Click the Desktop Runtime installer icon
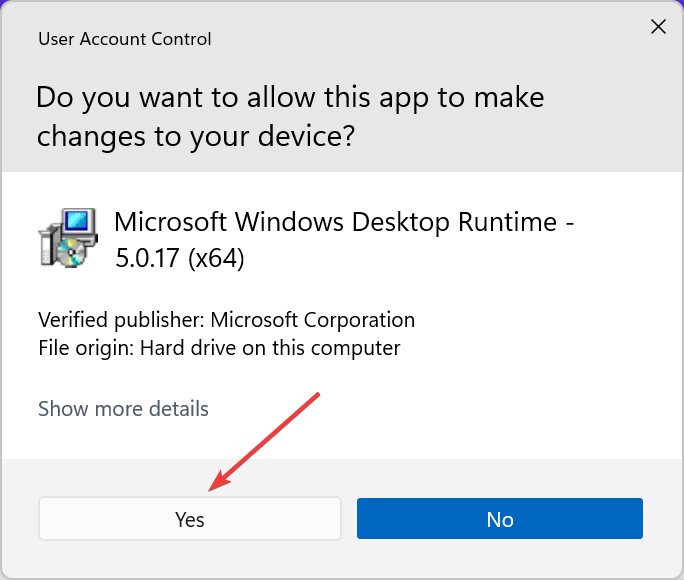This screenshot has height=580, width=684. point(68,239)
